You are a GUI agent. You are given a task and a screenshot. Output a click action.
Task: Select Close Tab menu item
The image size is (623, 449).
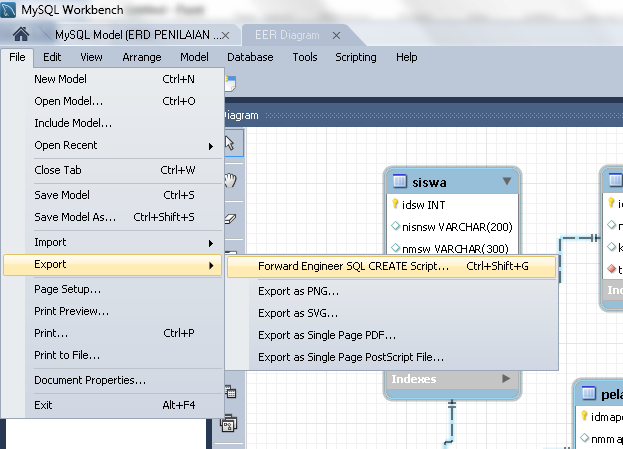point(112,170)
